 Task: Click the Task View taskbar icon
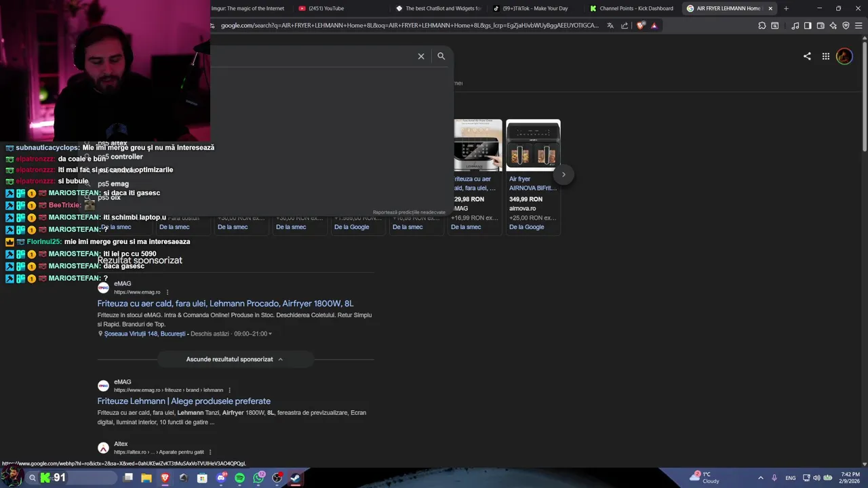[x=128, y=478]
